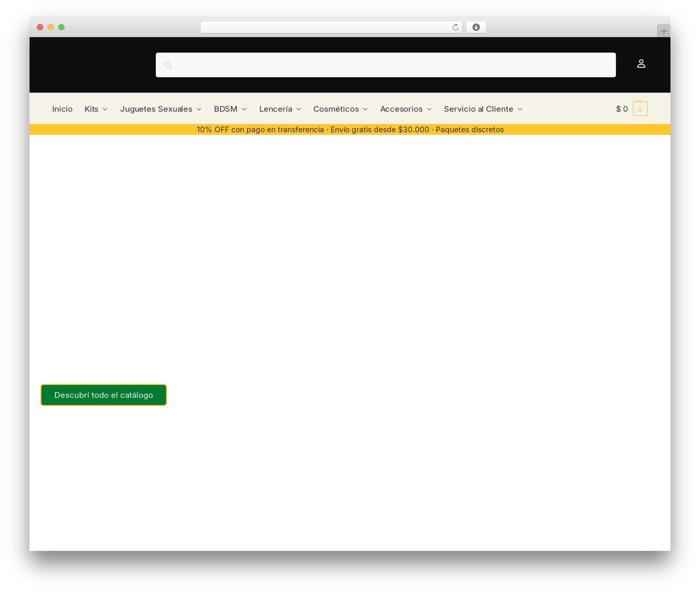Open a new browser tab with plus
Screen dimensions: 700x593
663,31
